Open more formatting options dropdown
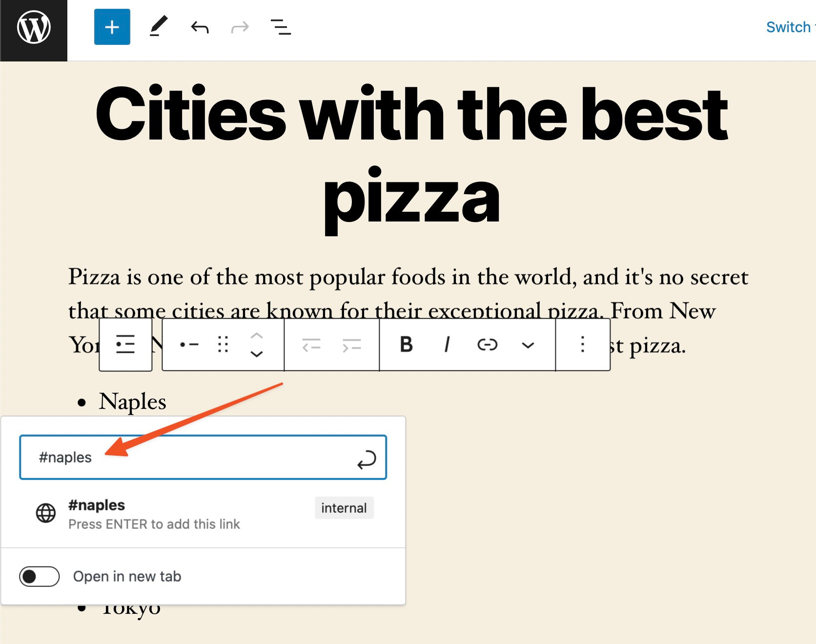Image resolution: width=816 pixels, height=644 pixels. click(x=528, y=345)
